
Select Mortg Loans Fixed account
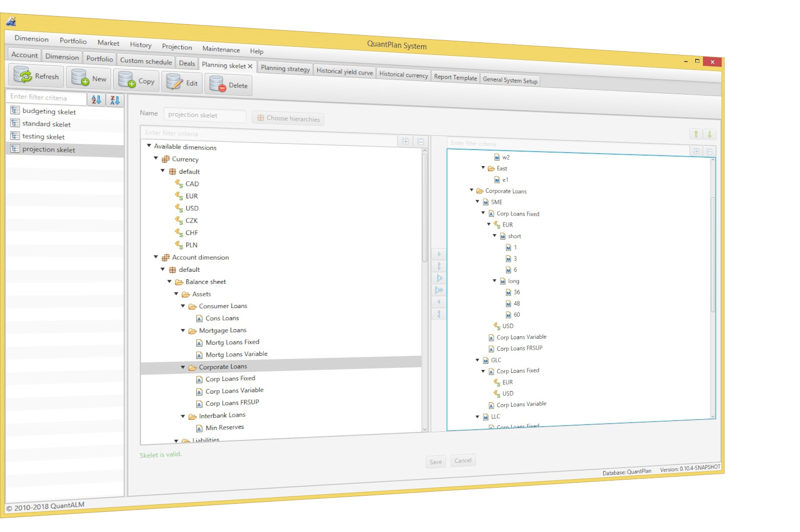(x=232, y=342)
